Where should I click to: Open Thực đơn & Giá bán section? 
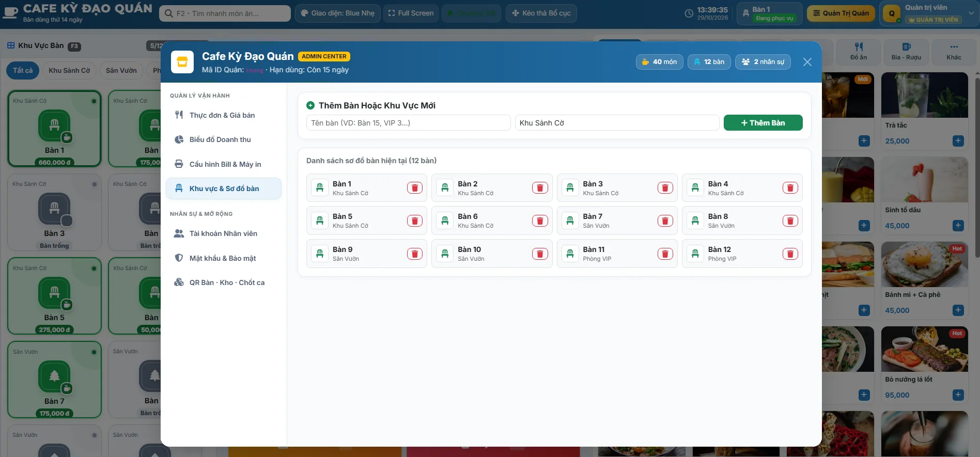tap(223, 115)
